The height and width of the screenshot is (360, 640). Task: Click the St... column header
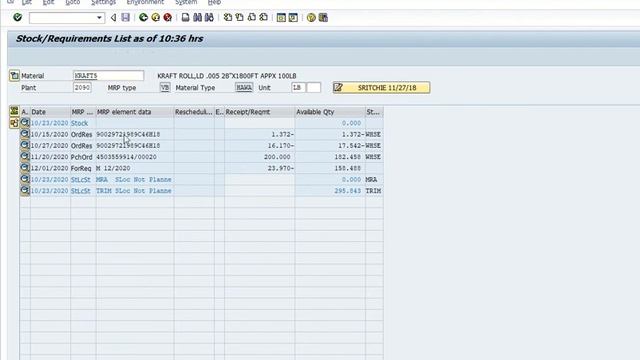pos(374,112)
